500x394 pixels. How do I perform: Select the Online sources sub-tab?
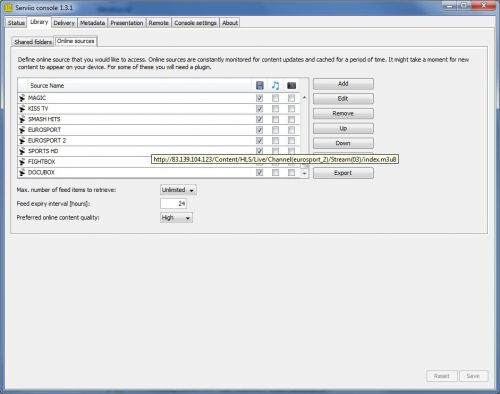coord(76,41)
